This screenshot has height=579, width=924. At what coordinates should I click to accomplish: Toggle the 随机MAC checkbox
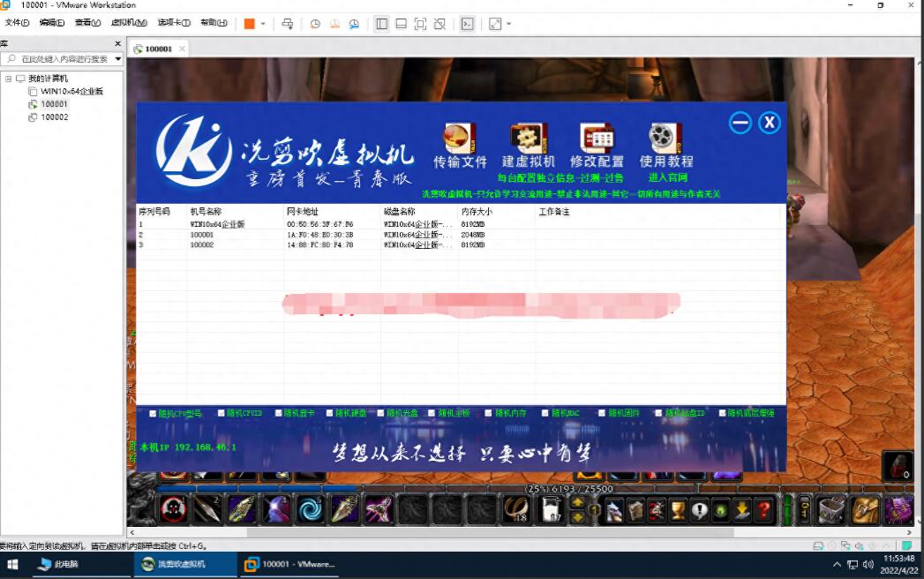[545, 413]
